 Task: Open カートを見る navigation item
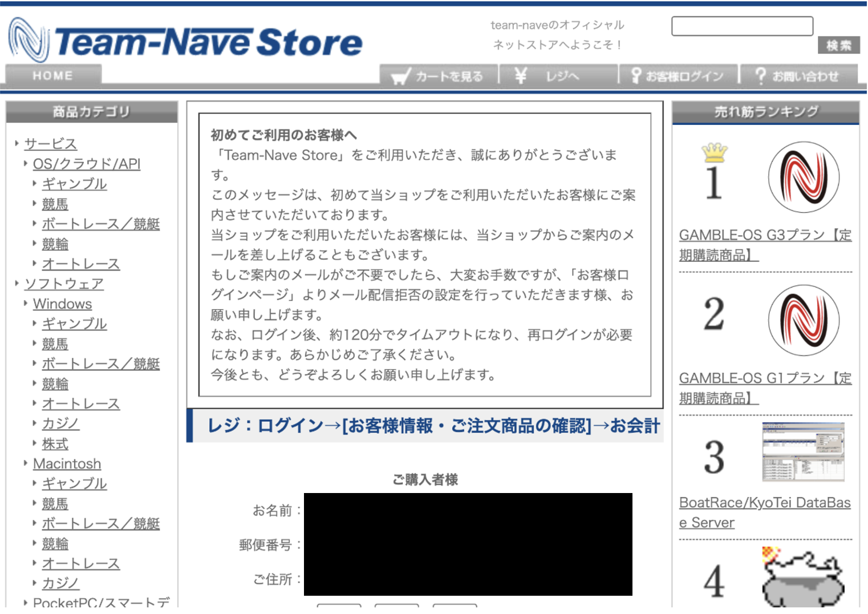coord(439,76)
